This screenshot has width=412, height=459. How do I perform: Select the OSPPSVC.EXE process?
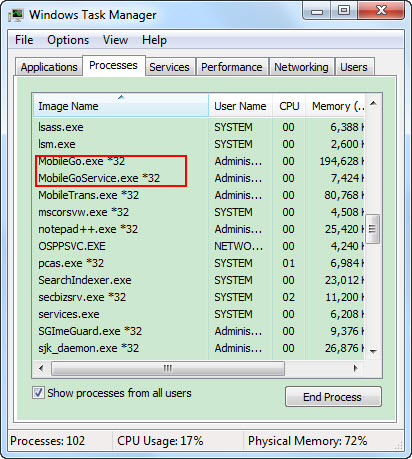[x=199, y=246]
